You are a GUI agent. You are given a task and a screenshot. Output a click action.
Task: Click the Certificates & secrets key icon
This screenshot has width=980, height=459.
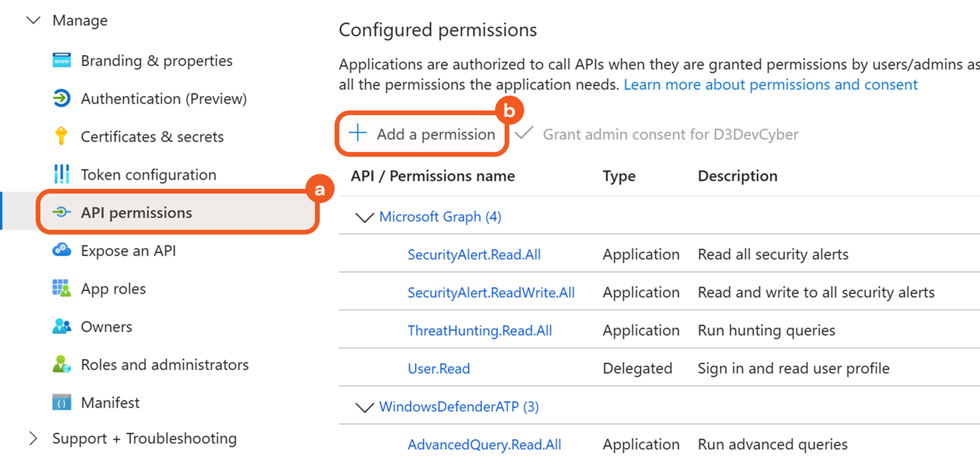click(61, 136)
